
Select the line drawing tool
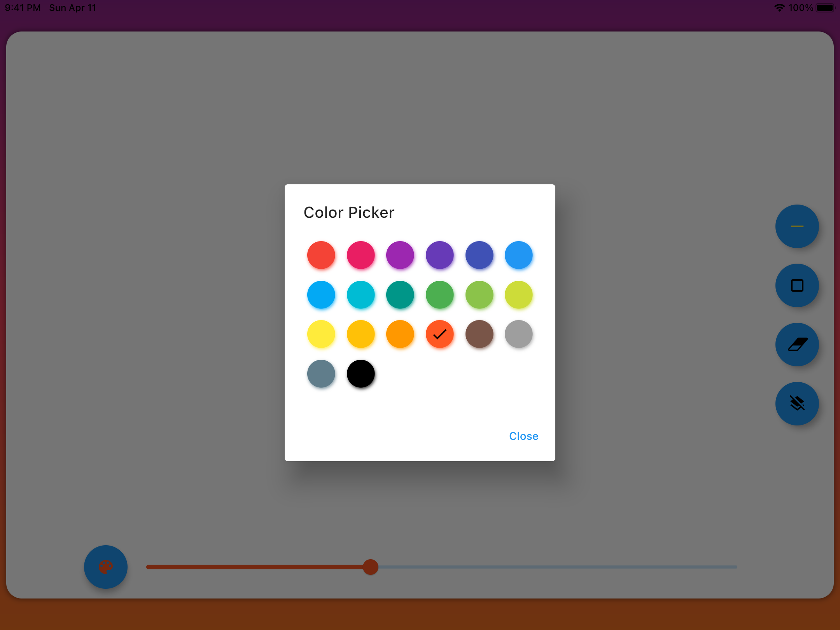point(797,226)
